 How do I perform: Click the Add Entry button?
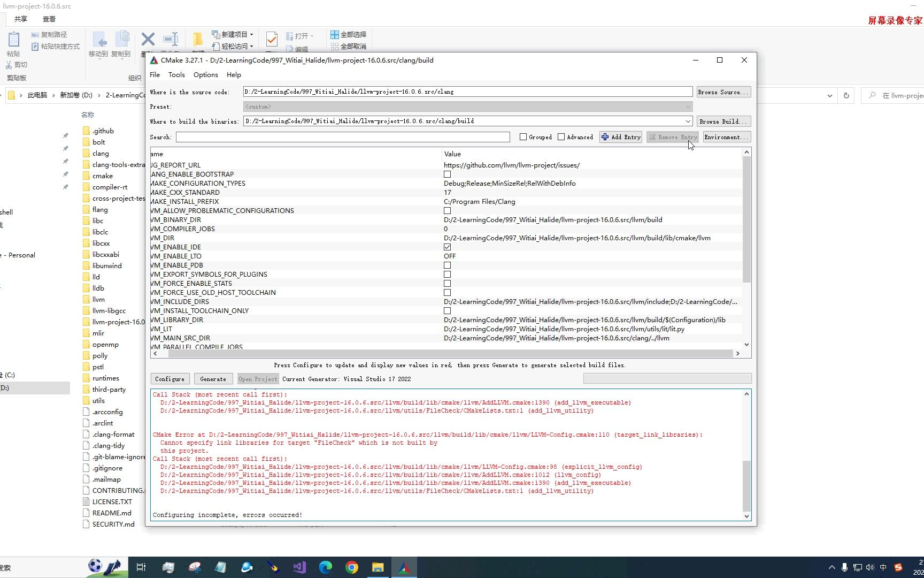pyautogui.click(x=621, y=137)
